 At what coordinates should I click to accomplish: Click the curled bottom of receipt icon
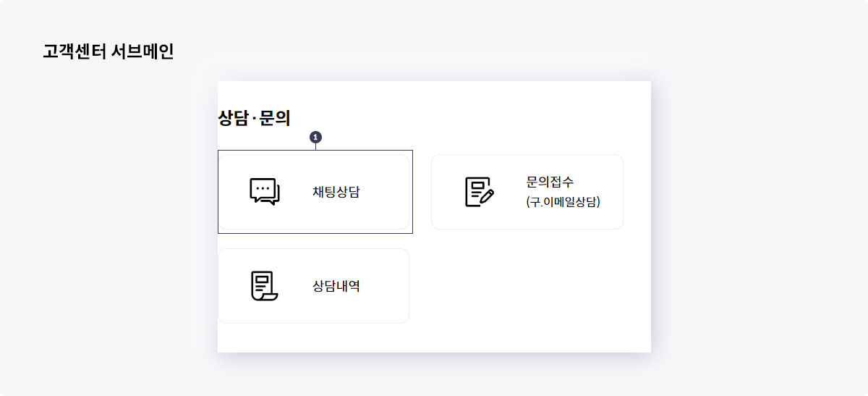(x=268, y=297)
